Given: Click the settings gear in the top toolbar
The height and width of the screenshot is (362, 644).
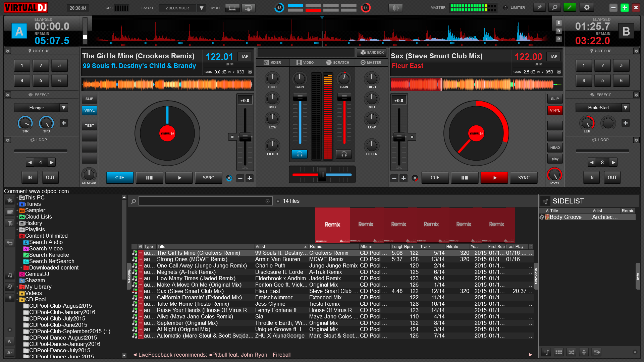Looking at the screenshot, I should pos(586,7).
